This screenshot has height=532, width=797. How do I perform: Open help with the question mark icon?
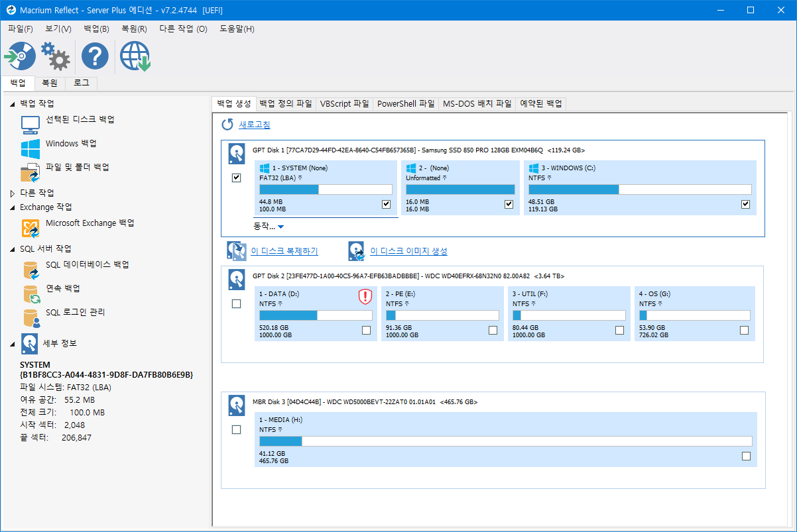[95, 56]
